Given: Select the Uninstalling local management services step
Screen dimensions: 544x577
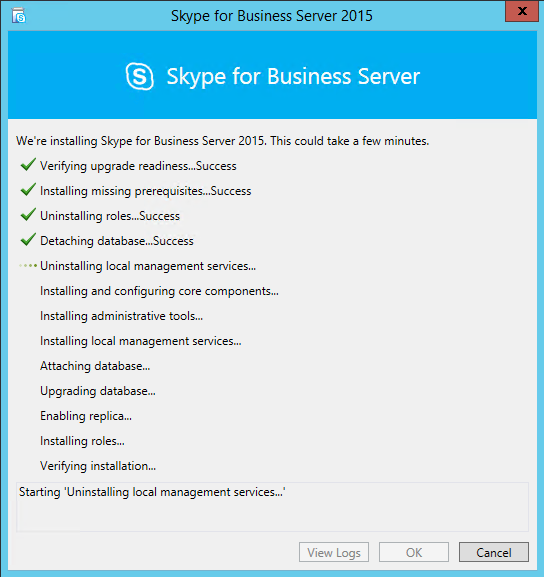Looking at the screenshot, I should point(148,266).
